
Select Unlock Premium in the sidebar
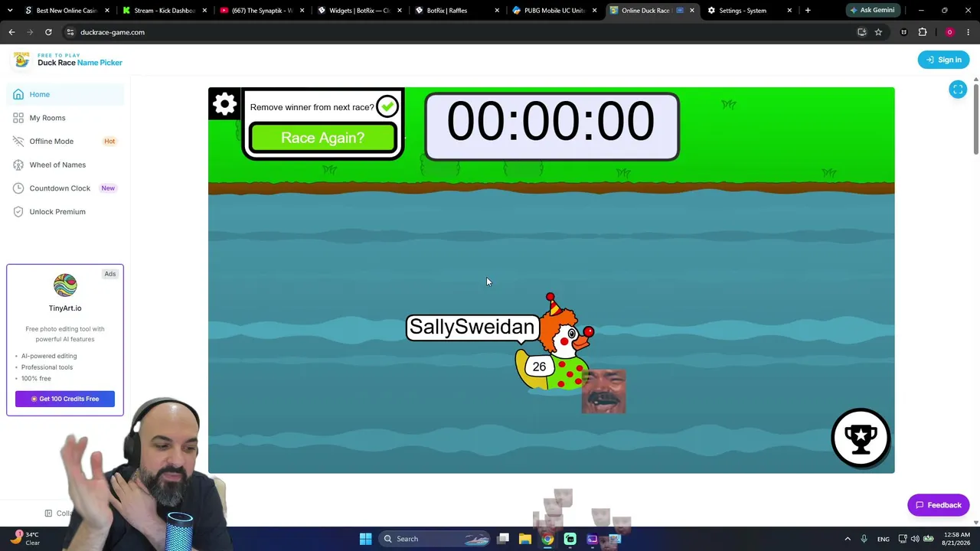pos(65,211)
